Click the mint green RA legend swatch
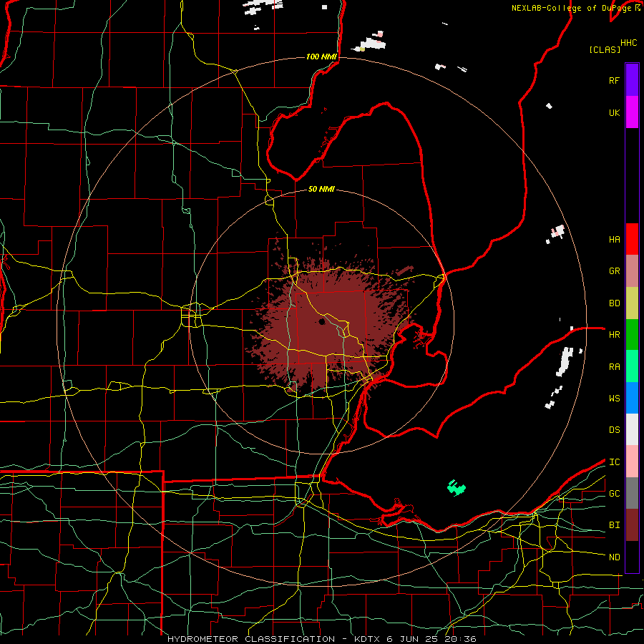The image size is (644, 644). tap(632, 366)
